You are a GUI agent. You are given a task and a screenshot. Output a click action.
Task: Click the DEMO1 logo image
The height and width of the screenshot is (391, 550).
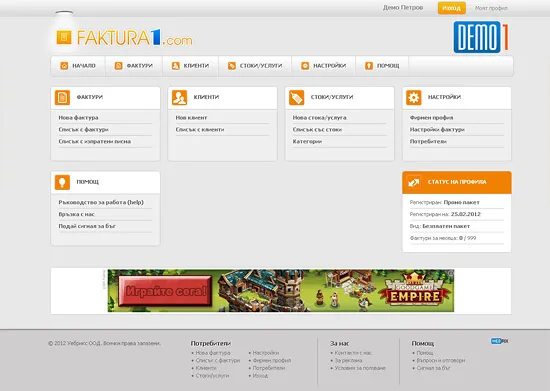coord(481,37)
